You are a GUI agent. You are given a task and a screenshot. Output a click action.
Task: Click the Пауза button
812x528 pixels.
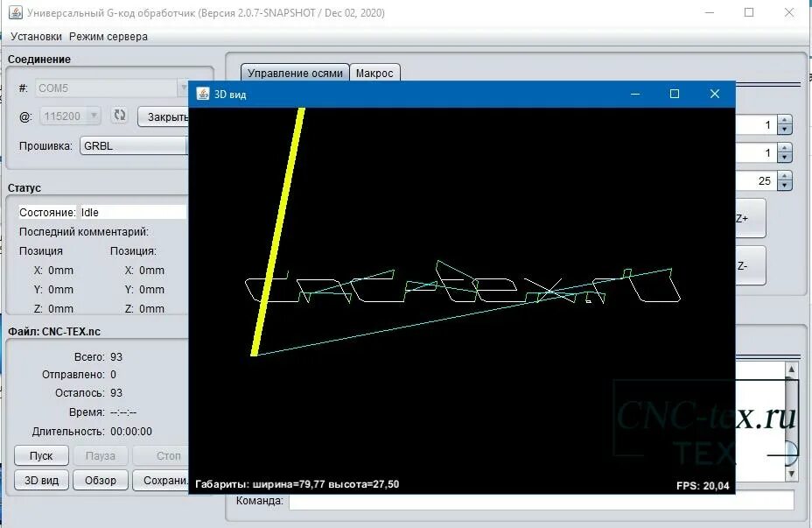(101, 455)
